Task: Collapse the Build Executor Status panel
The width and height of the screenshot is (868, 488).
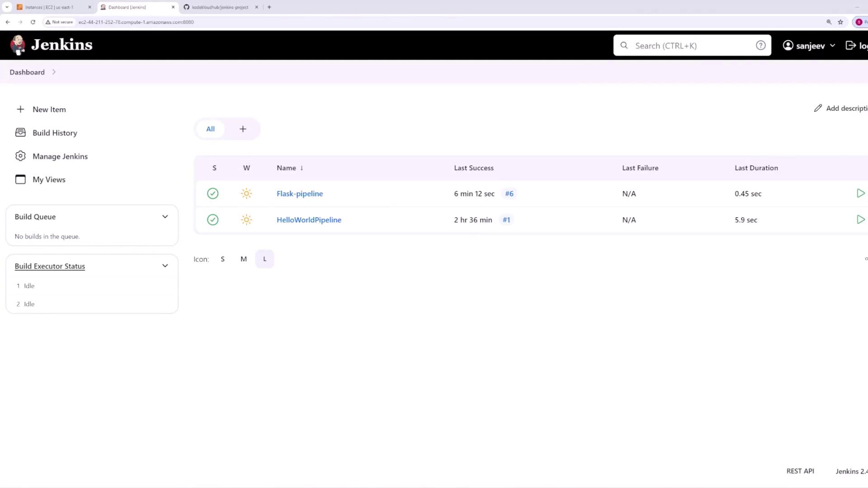Action: tap(165, 266)
